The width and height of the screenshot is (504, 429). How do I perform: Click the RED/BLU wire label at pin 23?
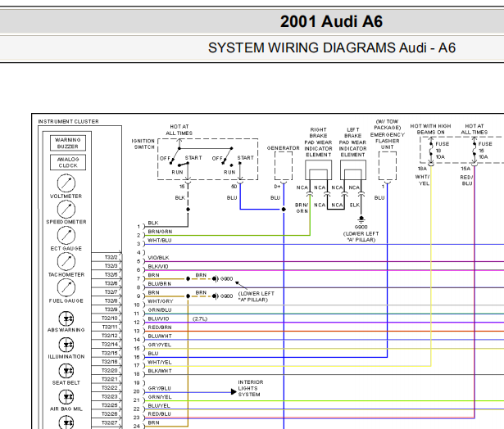tap(159, 414)
